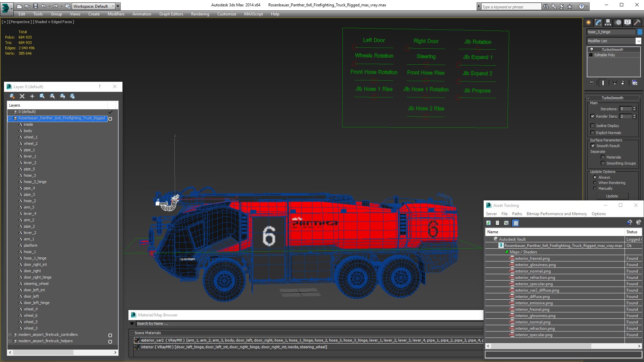644x362 pixels.
Task: Open the MAXScript menu
Action: (x=254, y=14)
